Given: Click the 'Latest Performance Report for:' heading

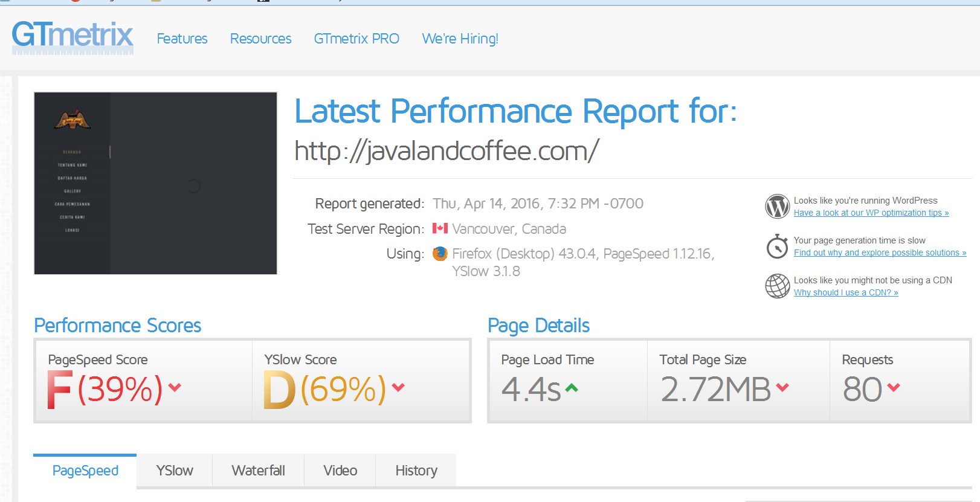Looking at the screenshot, I should click(x=516, y=111).
